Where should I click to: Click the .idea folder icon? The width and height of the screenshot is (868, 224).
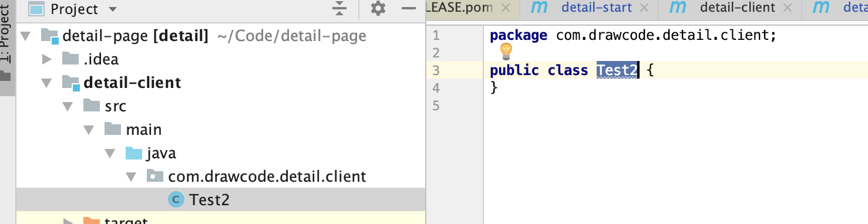point(70,59)
